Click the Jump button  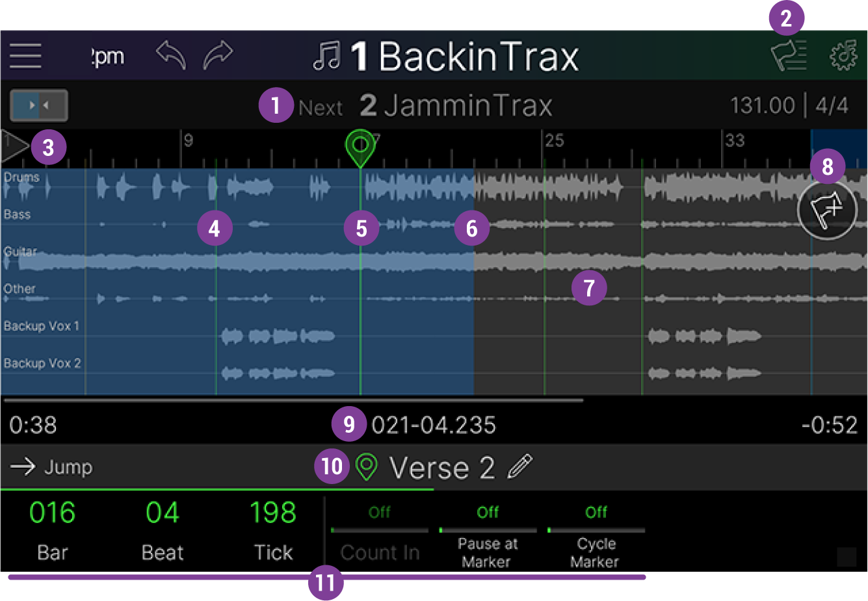click(x=52, y=467)
